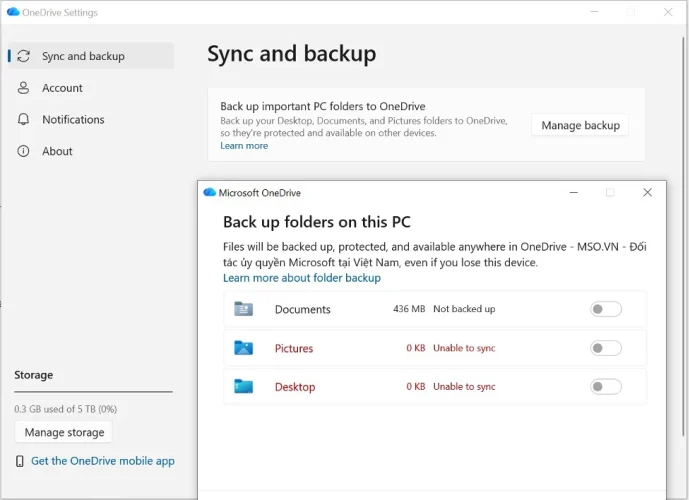Image resolution: width=690 pixels, height=500 pixels.
Task: Click the cloud icon in Microsoft OneDrive dialog
Action: coord(209,192)
